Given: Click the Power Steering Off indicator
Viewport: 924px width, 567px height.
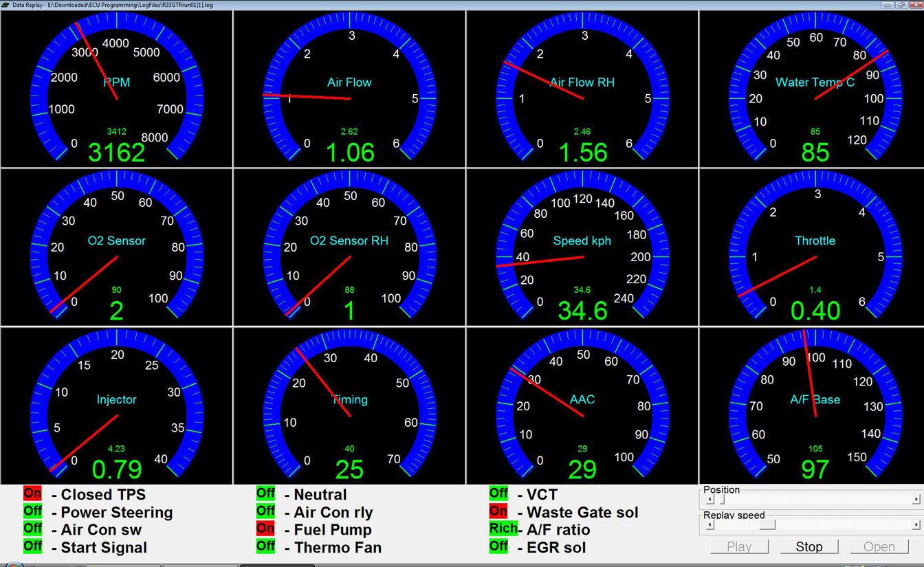Looking at the screenshot, I should [x=32, y=511].
